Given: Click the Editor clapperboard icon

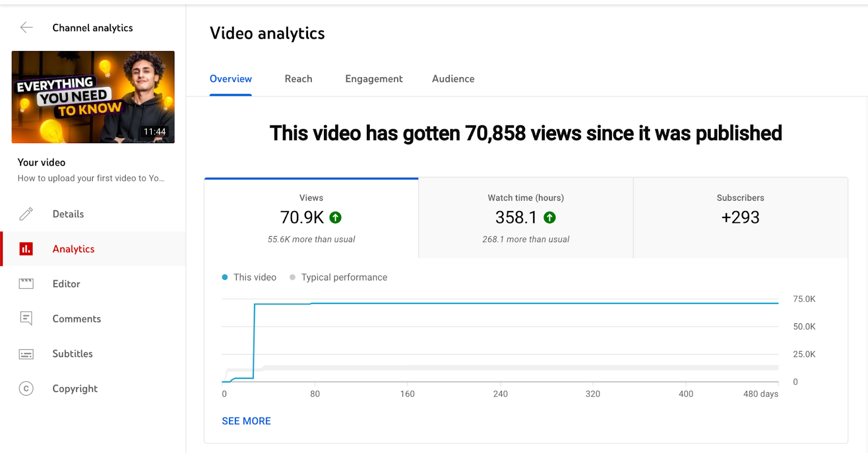Looking at the screenshot, I should pyautogui.click(x=26, y=284).
